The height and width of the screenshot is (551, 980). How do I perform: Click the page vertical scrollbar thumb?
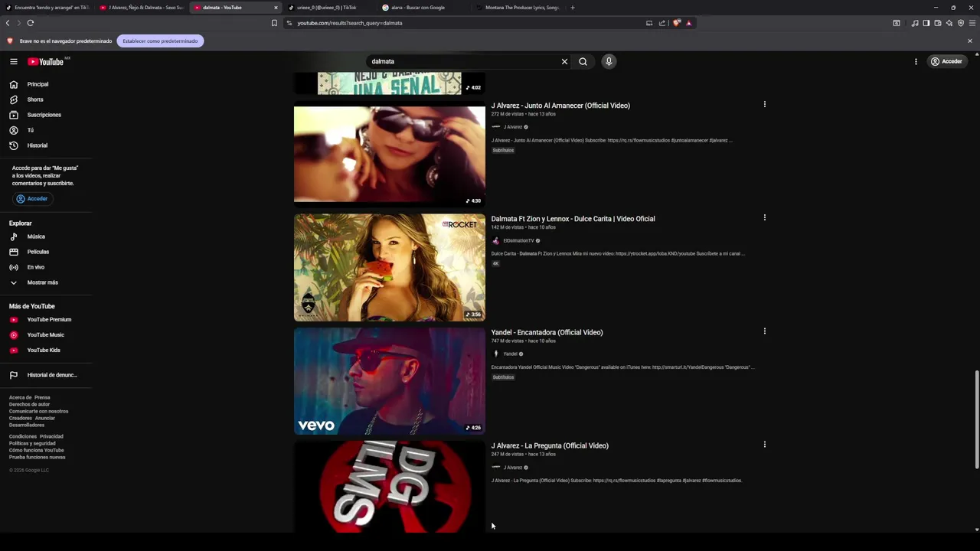976,419
